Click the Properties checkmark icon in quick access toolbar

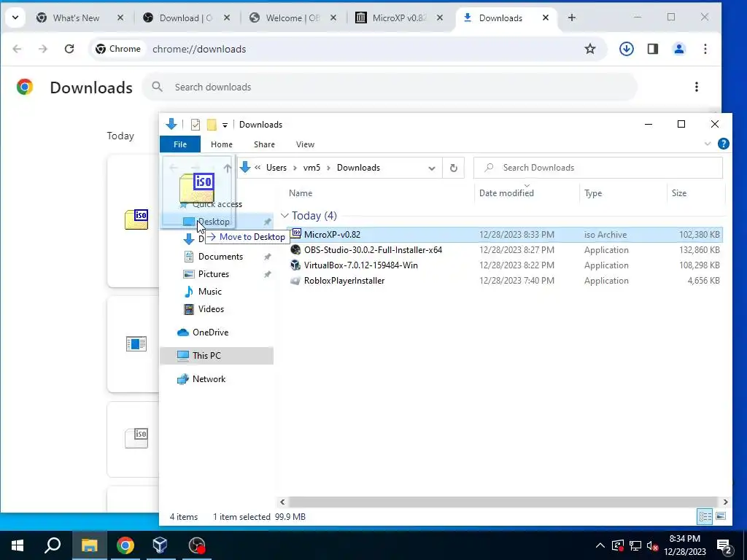[x=196, y=124]
